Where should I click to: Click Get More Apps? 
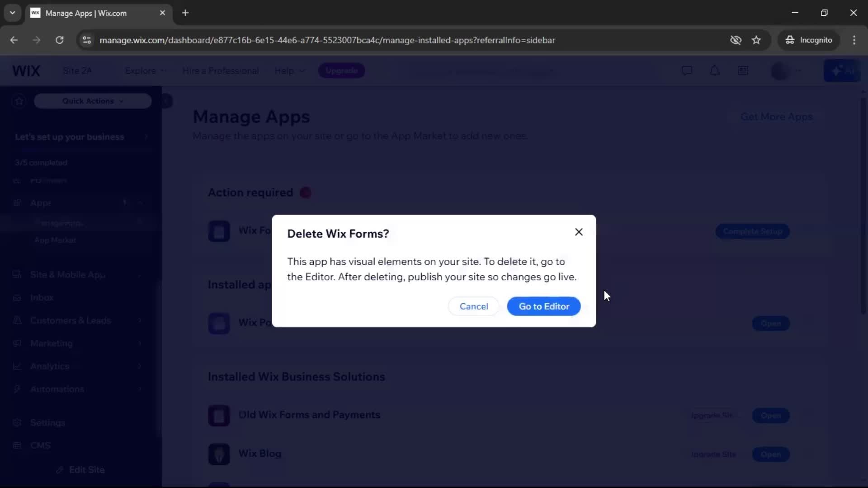(x=776, y=117)
